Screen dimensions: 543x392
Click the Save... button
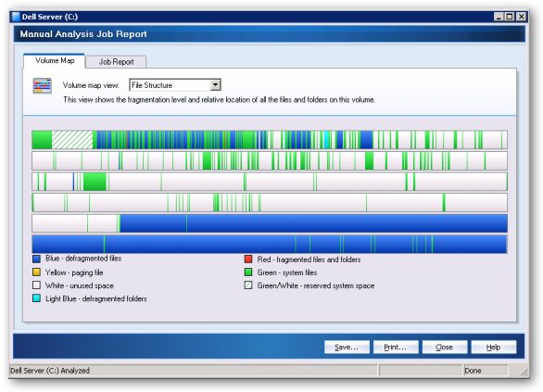point(347,347)
